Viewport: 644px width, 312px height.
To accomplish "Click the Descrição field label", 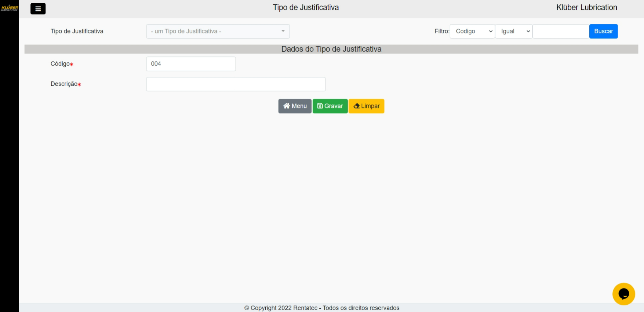I will [x=64, y=84].
